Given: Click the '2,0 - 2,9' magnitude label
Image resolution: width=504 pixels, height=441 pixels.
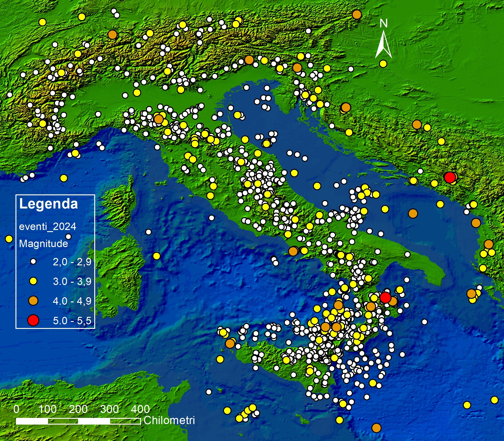Looking at the screenshot, I should (x=72, y=262).
